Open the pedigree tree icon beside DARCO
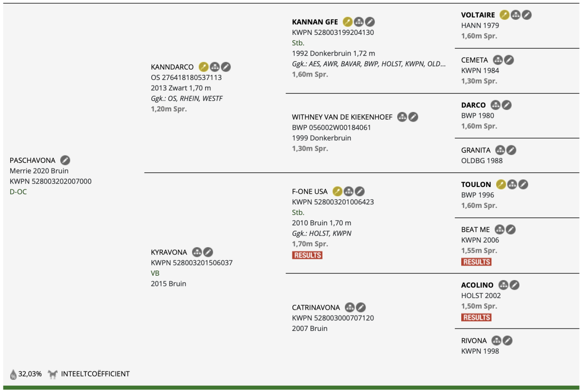This screenshot has height=392, width=582. (495, 105)
